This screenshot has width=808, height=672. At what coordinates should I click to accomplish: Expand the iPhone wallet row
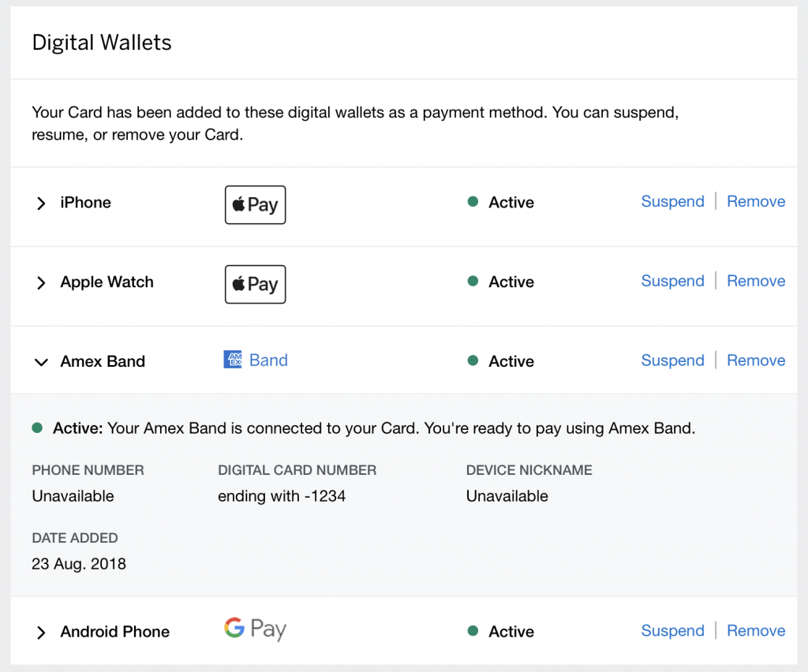(x=41, y=203)
